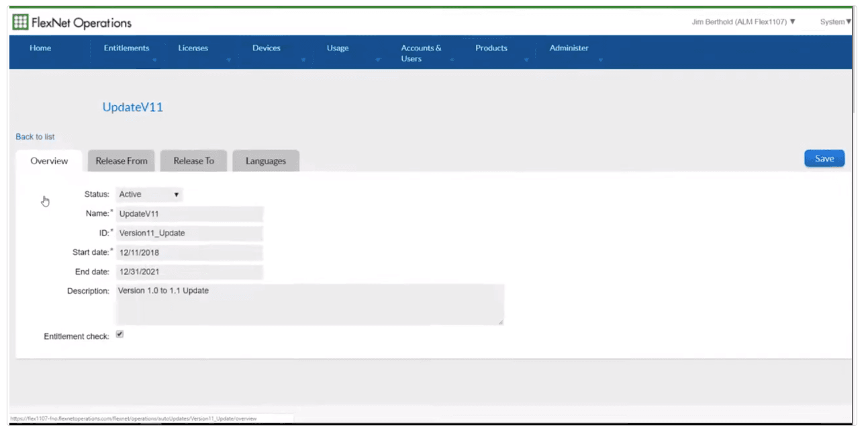
Task: Click the ID field with Version11_Update
Action: tap(189, 233)
